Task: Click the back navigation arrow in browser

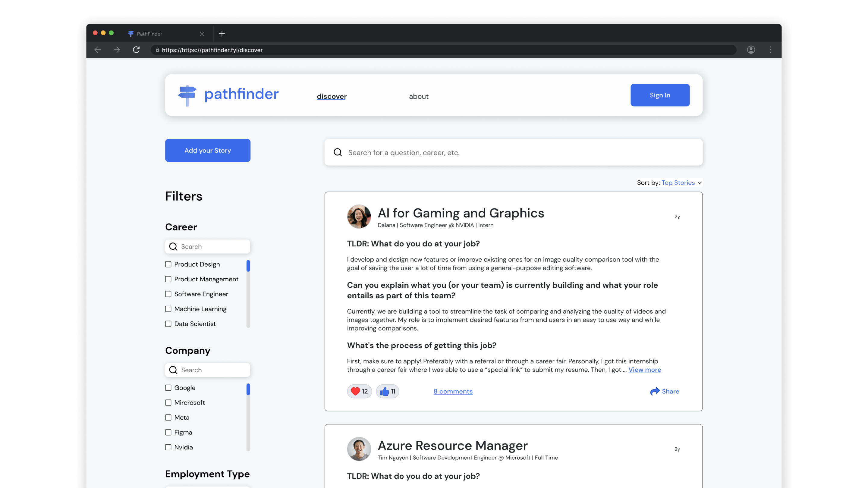Action: 98,49
